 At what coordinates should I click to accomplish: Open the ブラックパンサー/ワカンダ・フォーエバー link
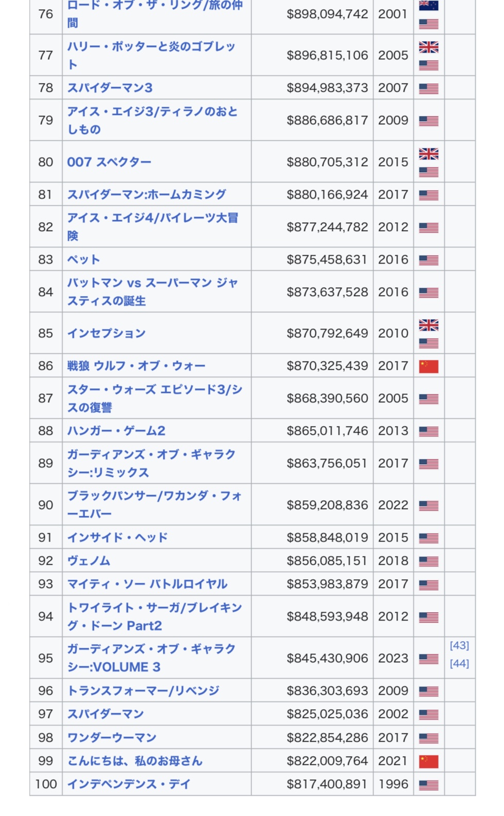(154, 496)
